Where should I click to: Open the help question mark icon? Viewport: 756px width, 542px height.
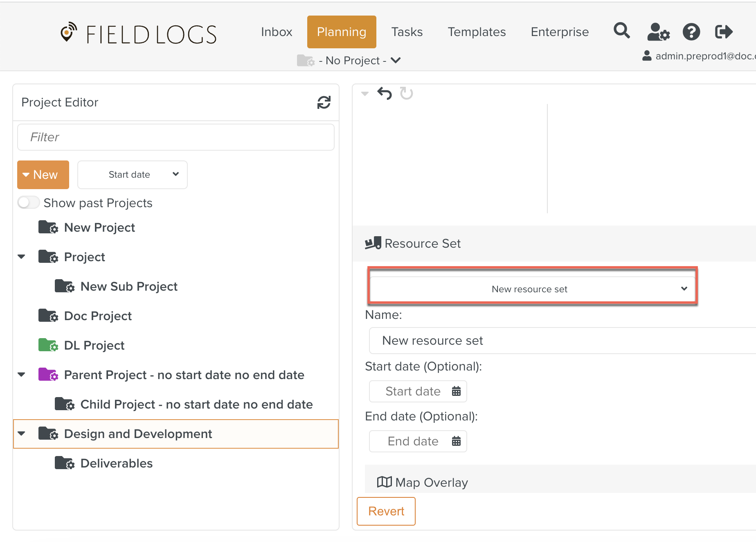[691, 32]
